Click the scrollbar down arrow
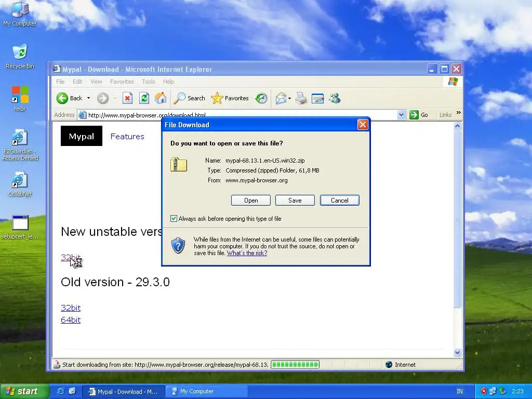 pos(457,353)
